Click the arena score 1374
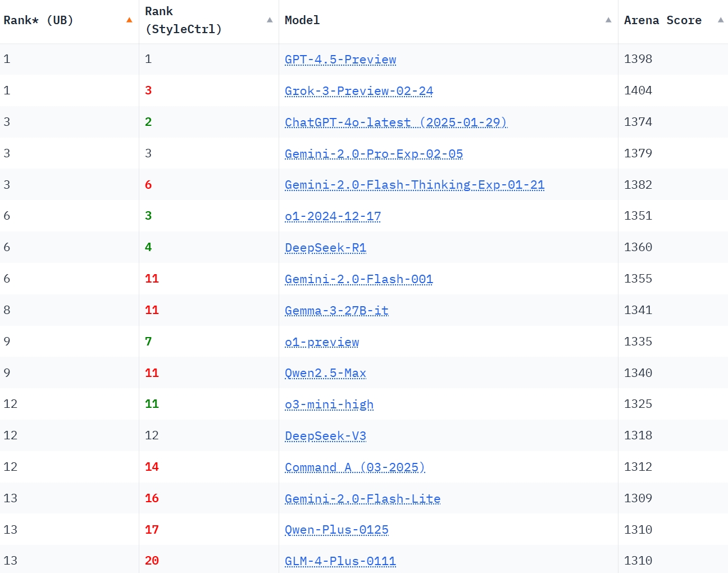 point(638,122)
